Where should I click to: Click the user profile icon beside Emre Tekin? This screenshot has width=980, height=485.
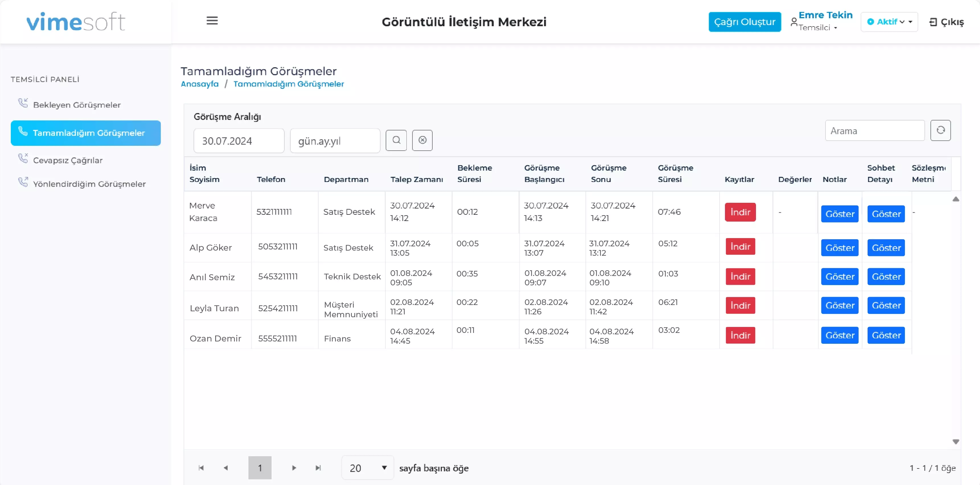[794, 22]
